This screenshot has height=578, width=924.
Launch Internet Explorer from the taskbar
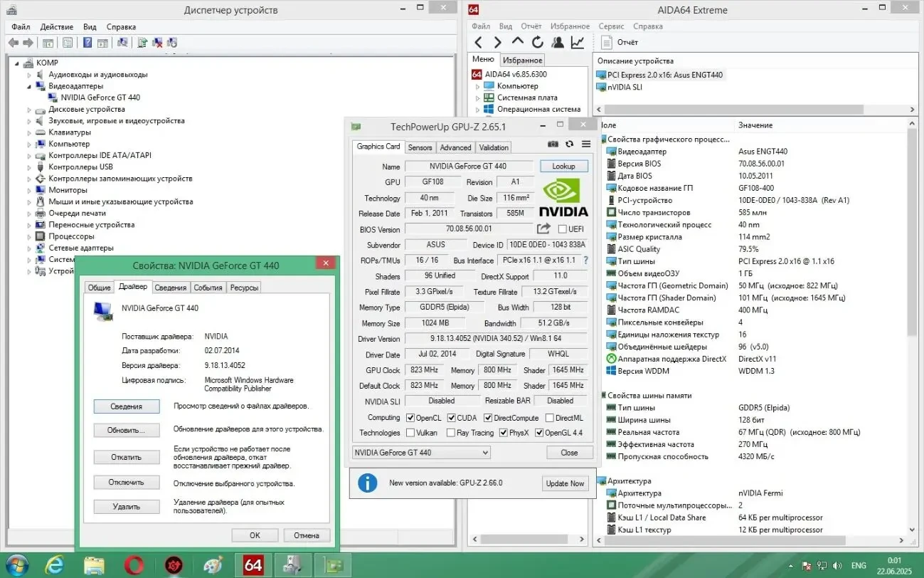55,565
